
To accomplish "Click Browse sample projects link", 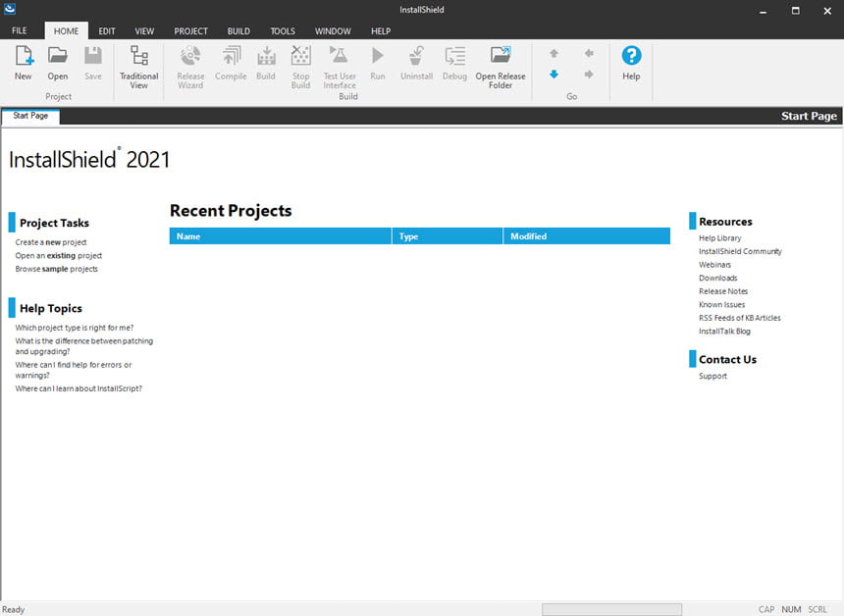I will [57, 269].
